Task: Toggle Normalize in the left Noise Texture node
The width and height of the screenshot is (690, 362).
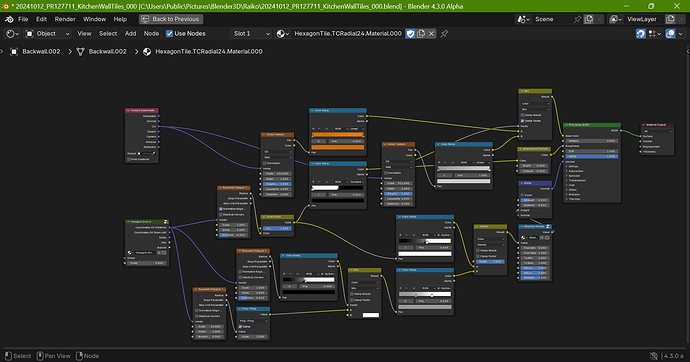Action: coord(265,163)
